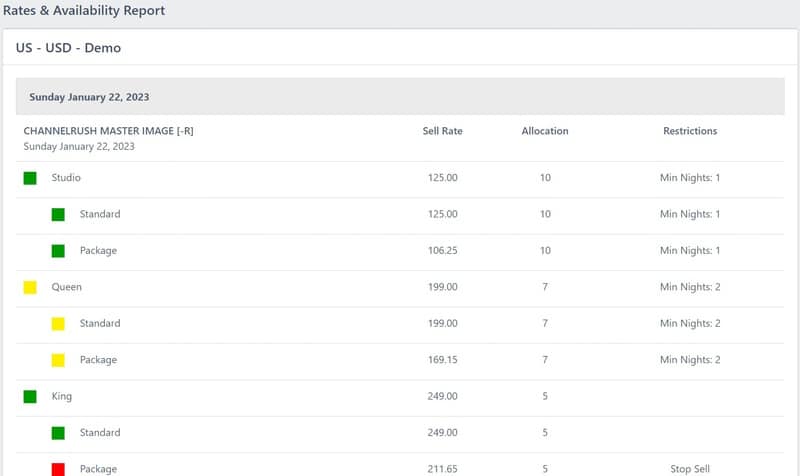Click green square next to Studio Package
Screen dimensions: 800x476
click(58, 251)
